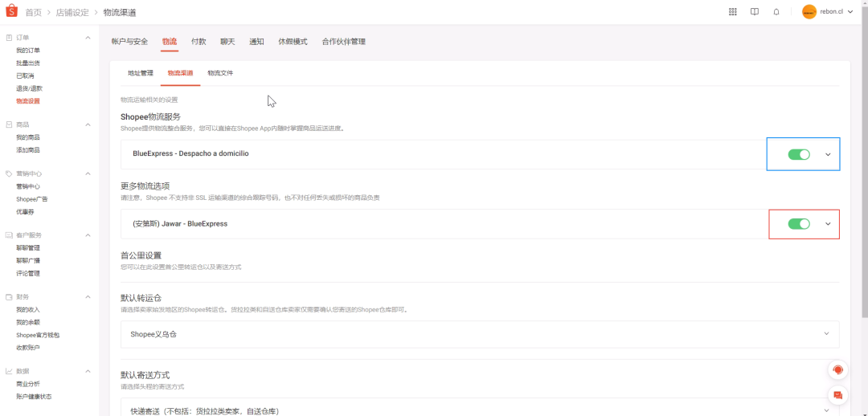Click the Shopee logo icon
This screenshot has height=416, width=868.
tap(12, 11)
